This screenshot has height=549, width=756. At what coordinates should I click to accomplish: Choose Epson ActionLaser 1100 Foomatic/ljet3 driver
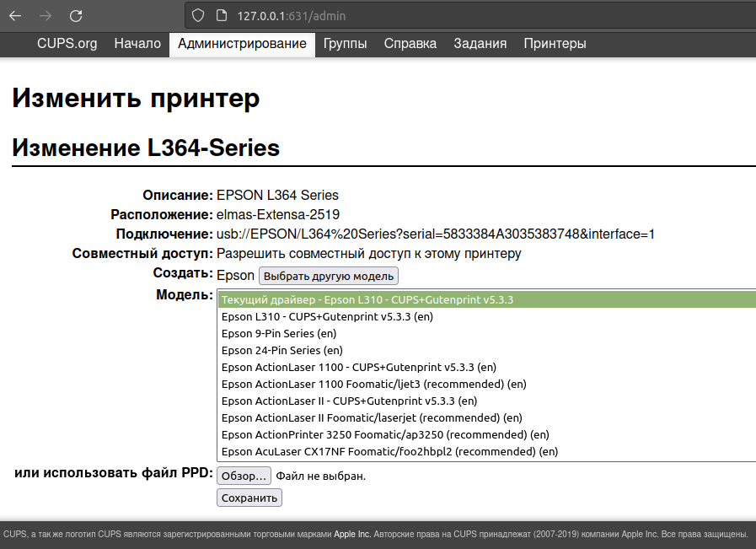pyautogui.click(x=487, y=384)
